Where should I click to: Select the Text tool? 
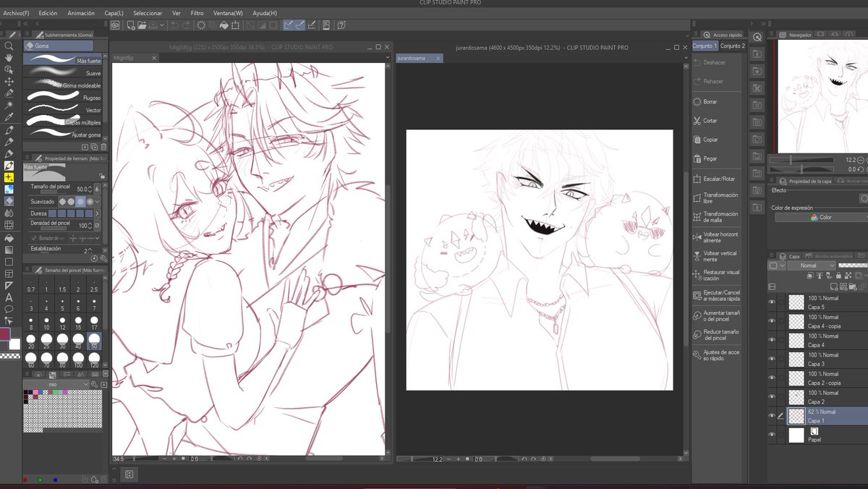coord(9,297)
